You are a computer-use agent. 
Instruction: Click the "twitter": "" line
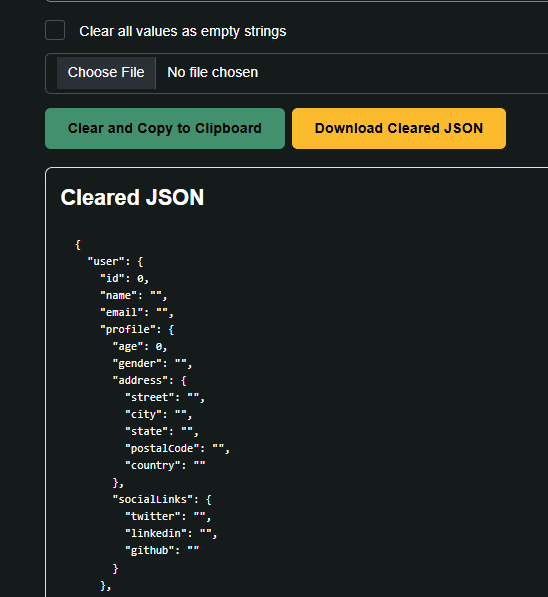(x=168, y=517)
